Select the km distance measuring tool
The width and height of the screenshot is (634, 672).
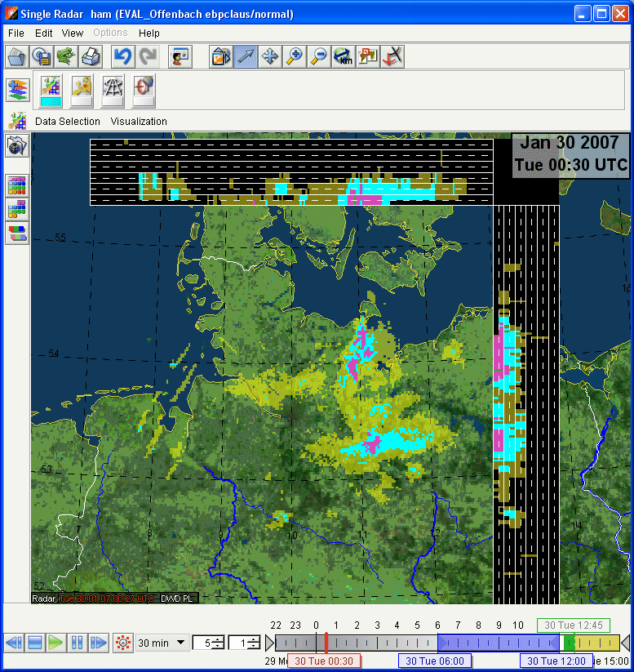point(344,56)
